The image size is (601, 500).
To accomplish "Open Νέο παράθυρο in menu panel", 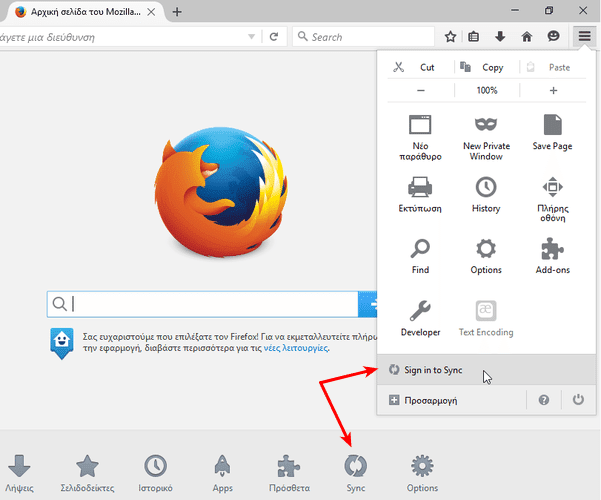I will [420, 137].
